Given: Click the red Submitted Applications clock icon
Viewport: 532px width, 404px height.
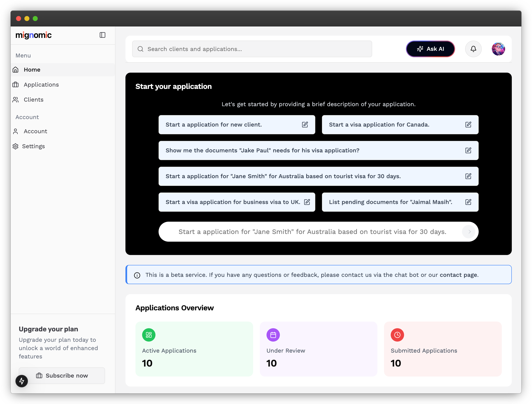Looking at the screenshot, I should coord(397,335).
